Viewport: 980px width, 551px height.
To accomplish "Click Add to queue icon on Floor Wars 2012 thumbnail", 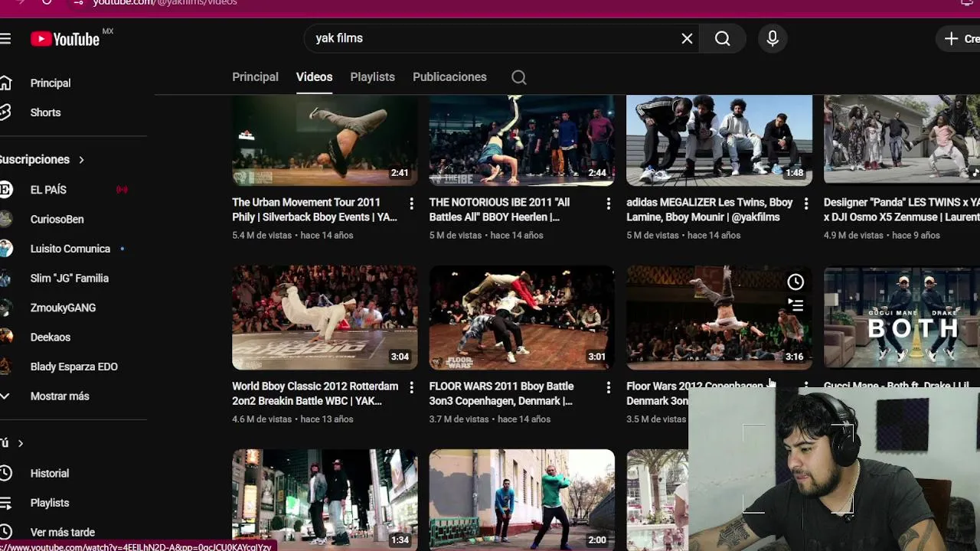I will pyautogui.click(x=795, y=305).
